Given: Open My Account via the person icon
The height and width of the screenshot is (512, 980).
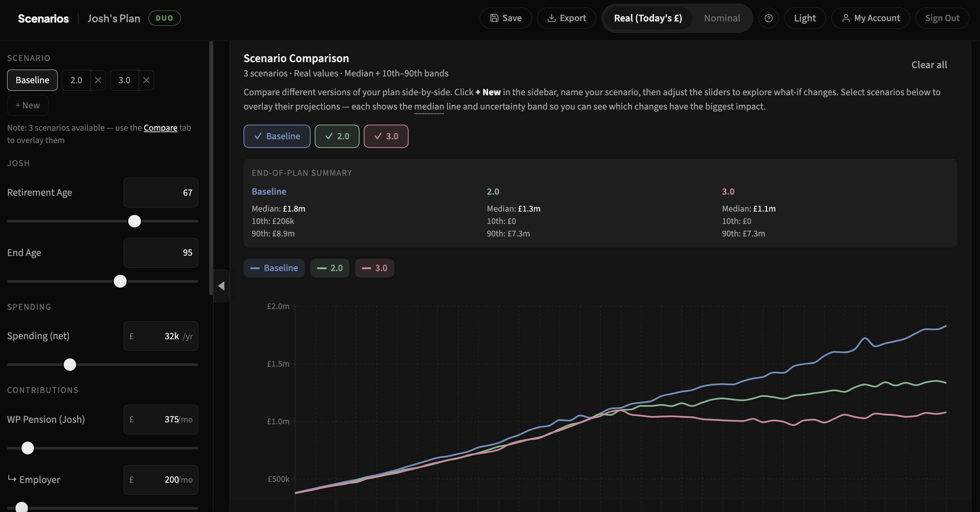Looking at the screenshot, I should tap(847, 18).
